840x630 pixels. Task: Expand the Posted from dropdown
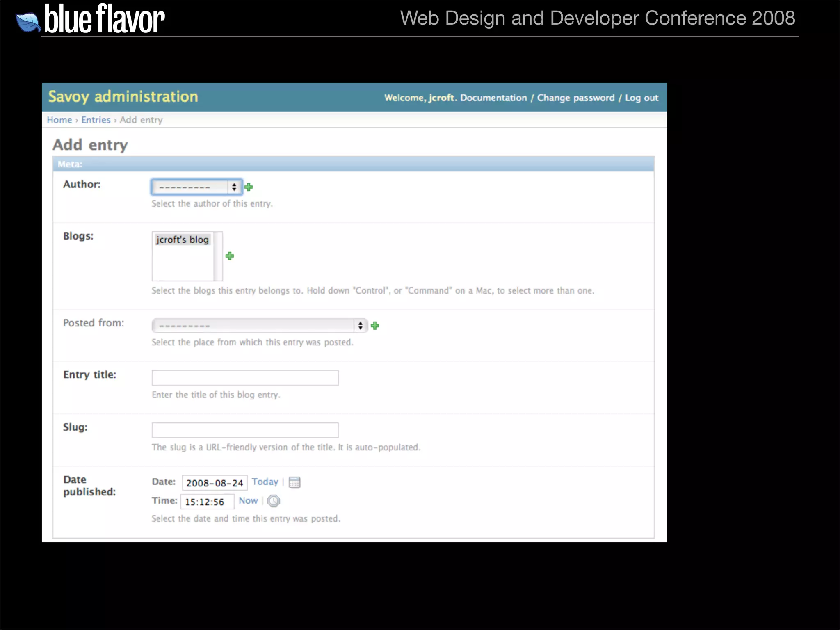click(x=259, y=326)
